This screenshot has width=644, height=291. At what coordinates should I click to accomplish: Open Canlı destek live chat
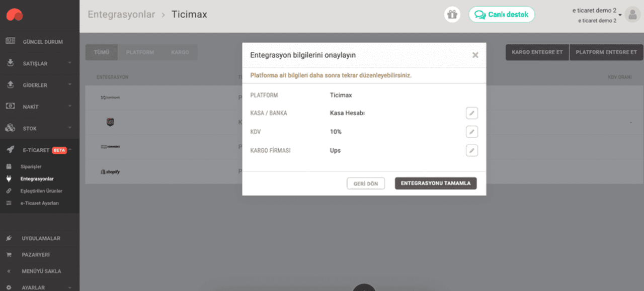502,15
